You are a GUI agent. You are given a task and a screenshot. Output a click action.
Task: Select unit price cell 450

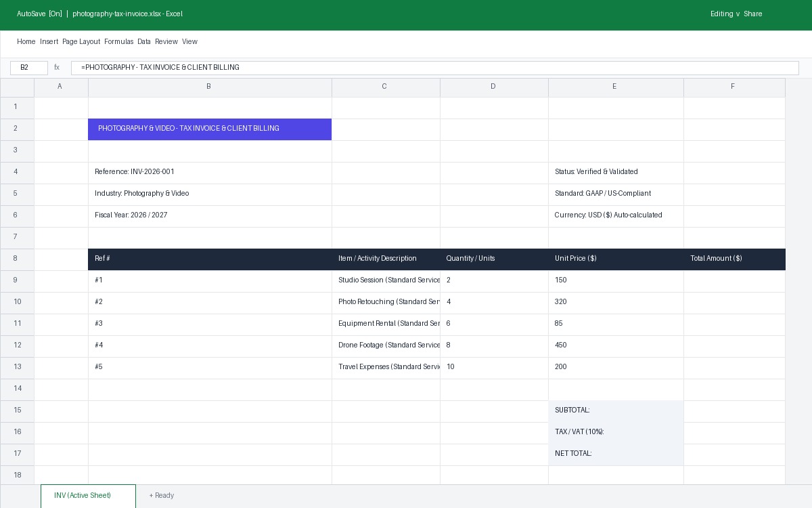[616, 346]
